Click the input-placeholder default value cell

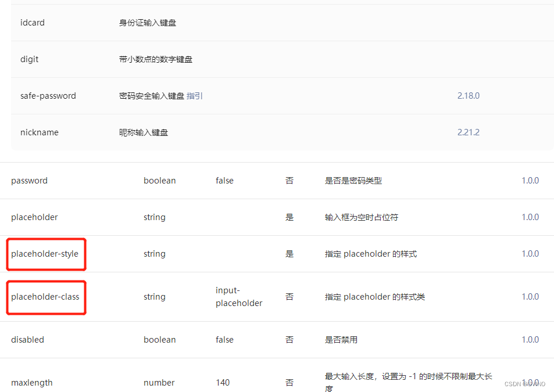click(x=238, y=297)
